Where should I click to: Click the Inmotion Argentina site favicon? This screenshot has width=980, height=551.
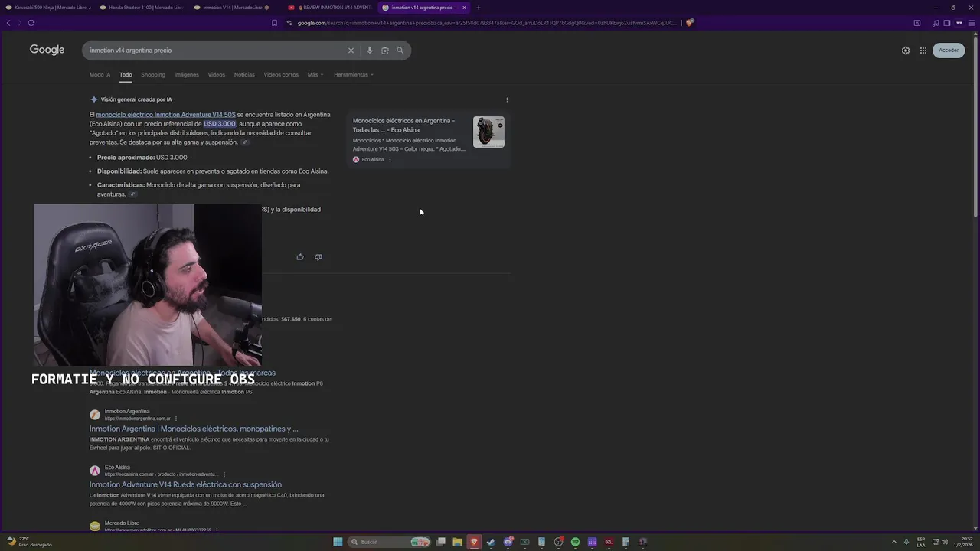click(95, 415)
